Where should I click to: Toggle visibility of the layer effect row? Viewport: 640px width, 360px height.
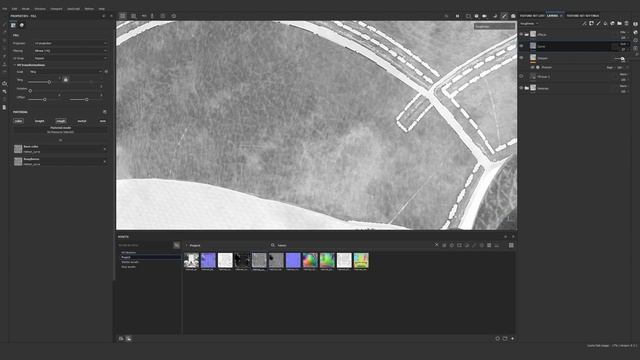coord(533,67)
